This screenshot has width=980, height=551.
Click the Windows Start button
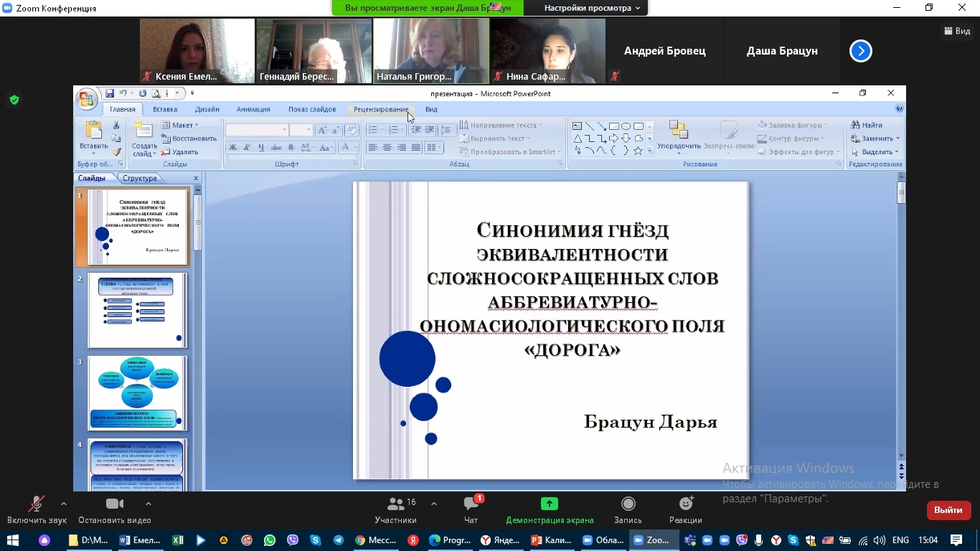tap(13, 540)
